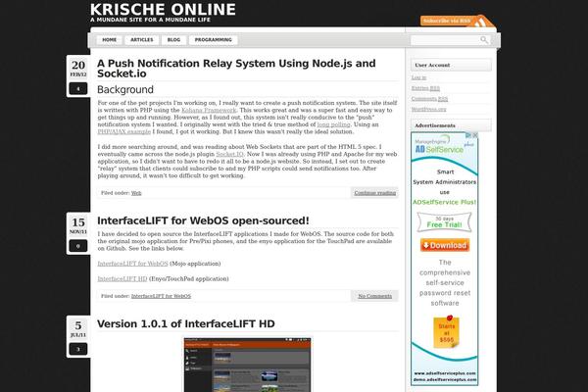
Task: Open the PHP/AJAX example link
Action: point(124,131)
